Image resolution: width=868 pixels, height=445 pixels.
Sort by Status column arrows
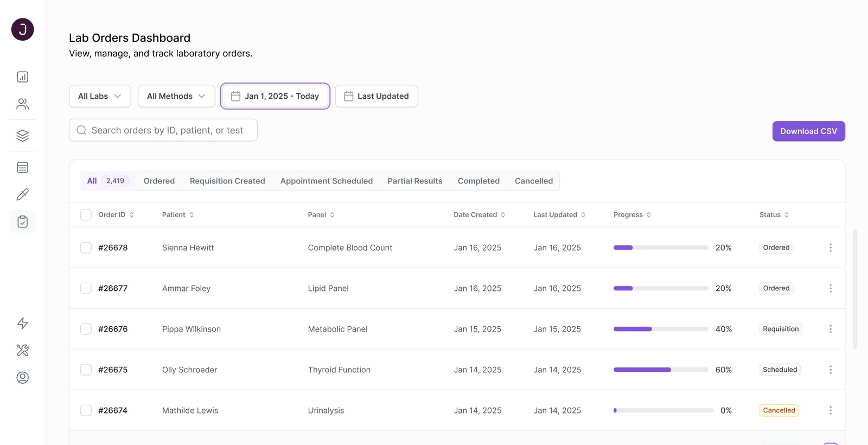coord(787,215)
